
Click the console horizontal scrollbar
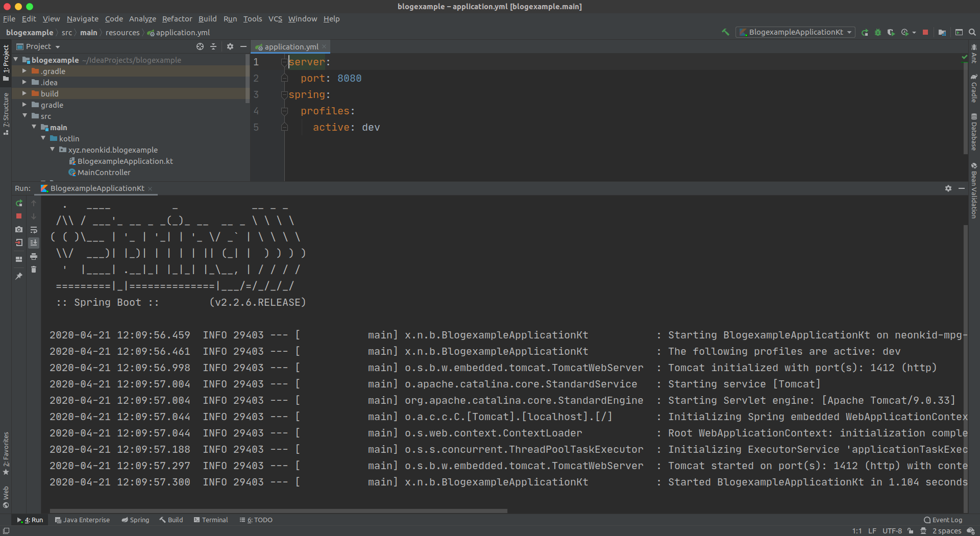point(279,510)
